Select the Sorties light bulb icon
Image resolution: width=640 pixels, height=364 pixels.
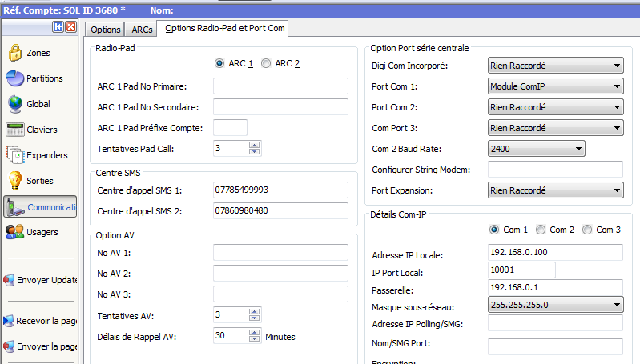pyautogui.click(x=14, y=181)
